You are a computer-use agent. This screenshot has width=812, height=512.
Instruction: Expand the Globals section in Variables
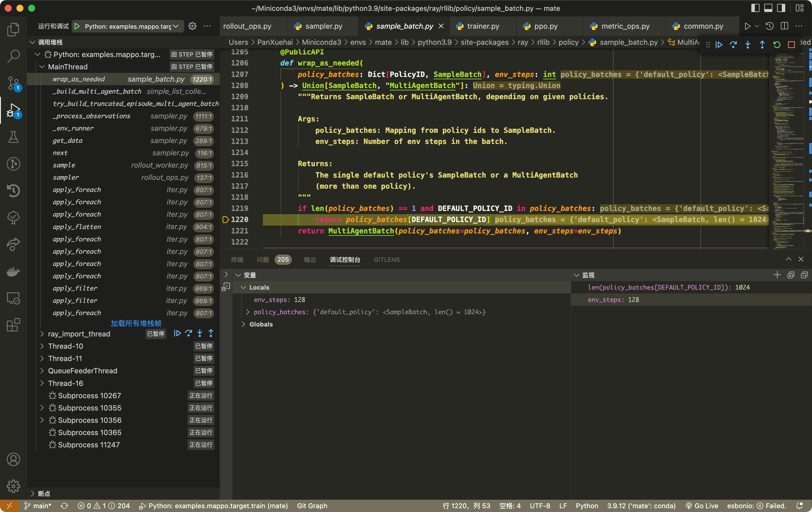point(244,324)
